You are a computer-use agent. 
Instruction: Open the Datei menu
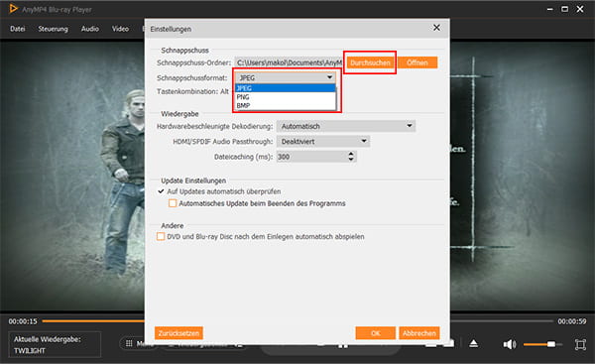[x=18, y=29]
